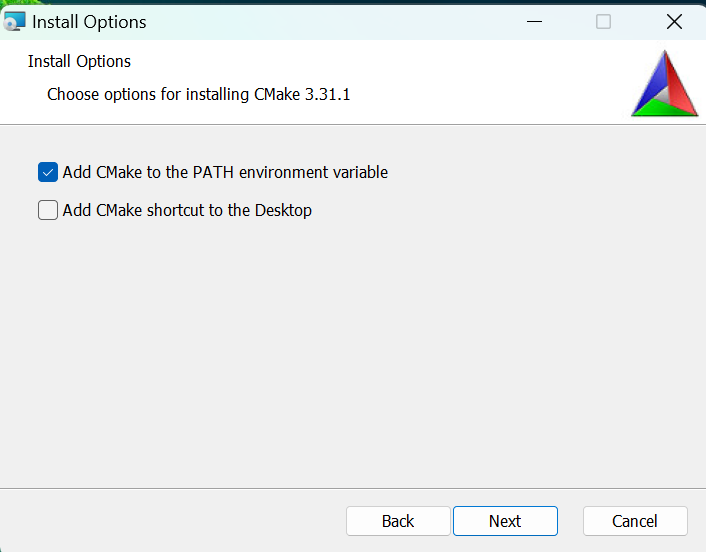Click the green base of the CMake logo
This screenshot has width=706, height=552.
pyautogui.click(x=663, y=108)
